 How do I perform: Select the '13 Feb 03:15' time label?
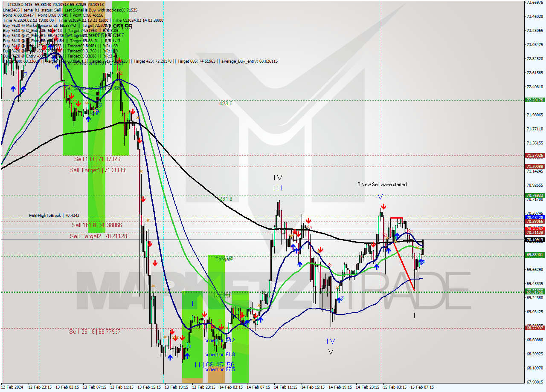click(x=67, y=387)
